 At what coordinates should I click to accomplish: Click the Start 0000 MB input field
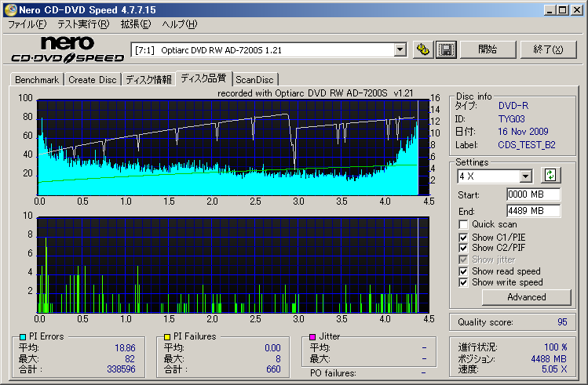[533, 194]
